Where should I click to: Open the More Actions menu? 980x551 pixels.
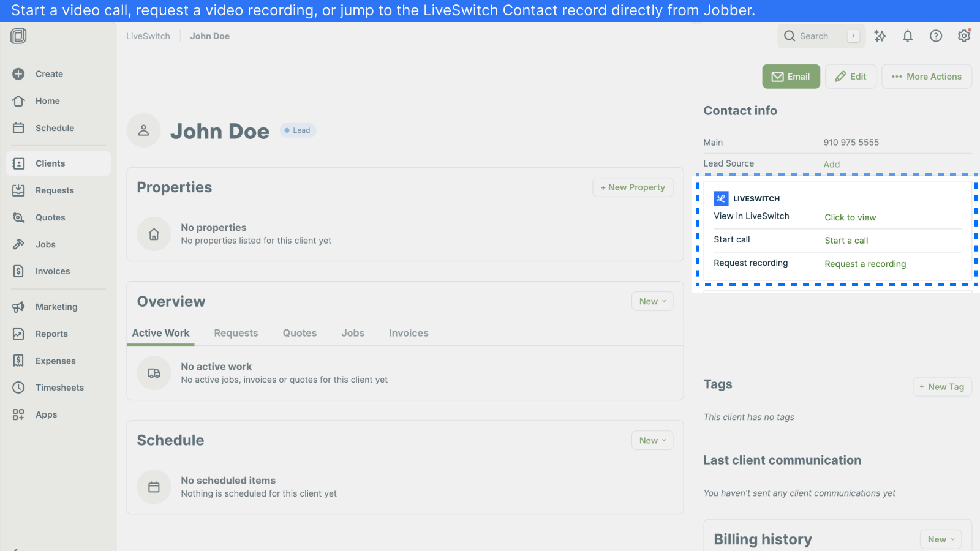pyautogui.click(x=927, y=77)
